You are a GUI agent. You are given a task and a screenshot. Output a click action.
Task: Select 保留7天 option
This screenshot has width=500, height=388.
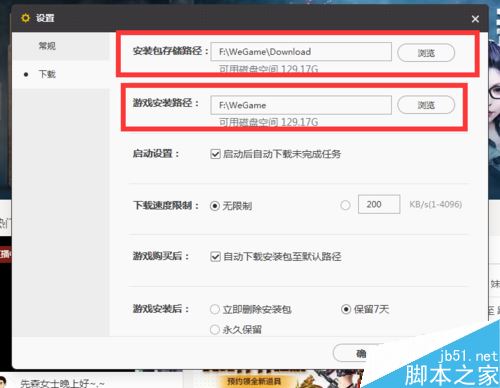click(x=346, y=309)
